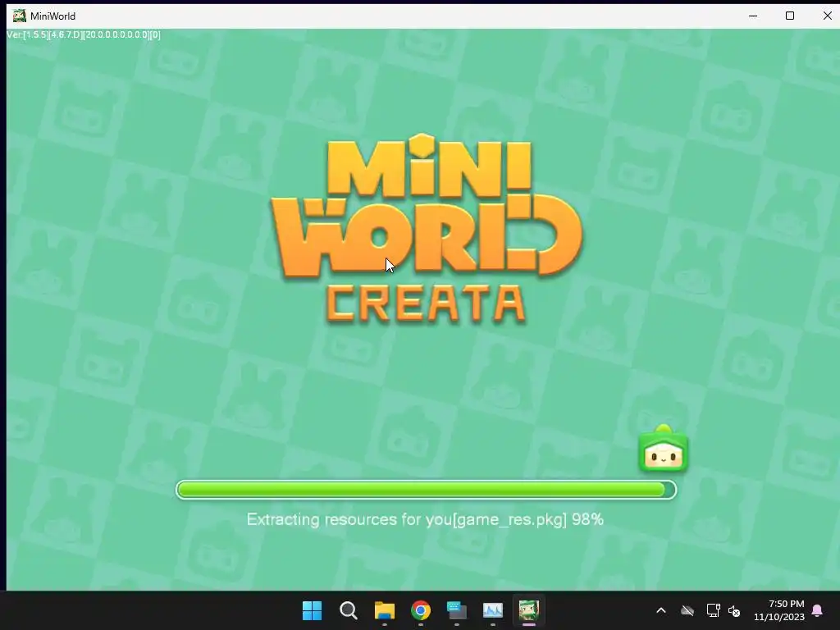Launch Google Chrome from the taskbar

pyautogui.click(x=421, y=610)
